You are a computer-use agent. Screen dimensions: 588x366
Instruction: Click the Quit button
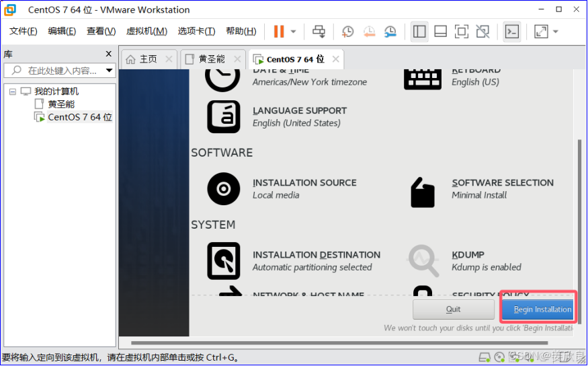[x=454, y=309]
